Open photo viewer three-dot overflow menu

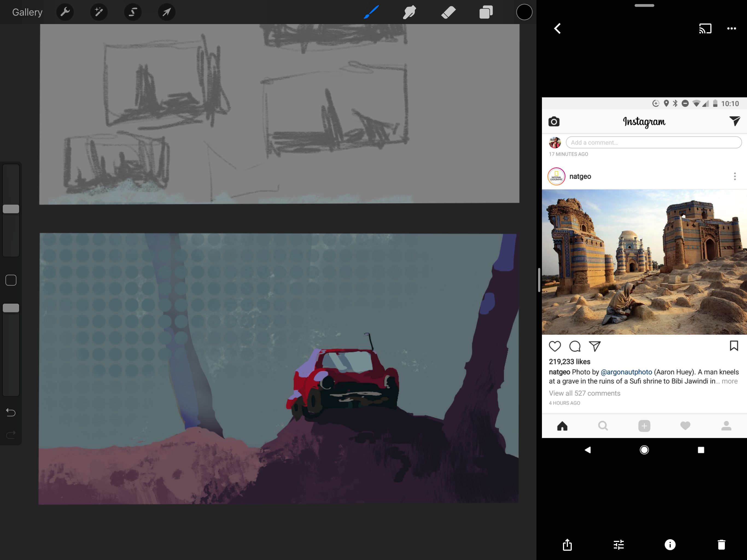[731, 29]
